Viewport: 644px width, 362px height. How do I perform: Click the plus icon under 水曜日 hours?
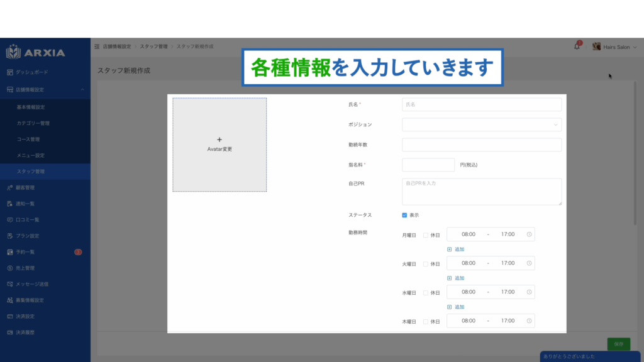tap(449, 307)
